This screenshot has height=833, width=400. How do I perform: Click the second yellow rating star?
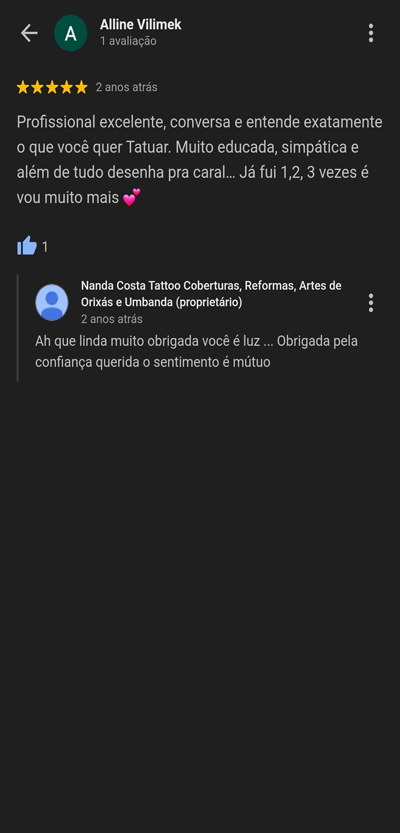pos(37,88)
